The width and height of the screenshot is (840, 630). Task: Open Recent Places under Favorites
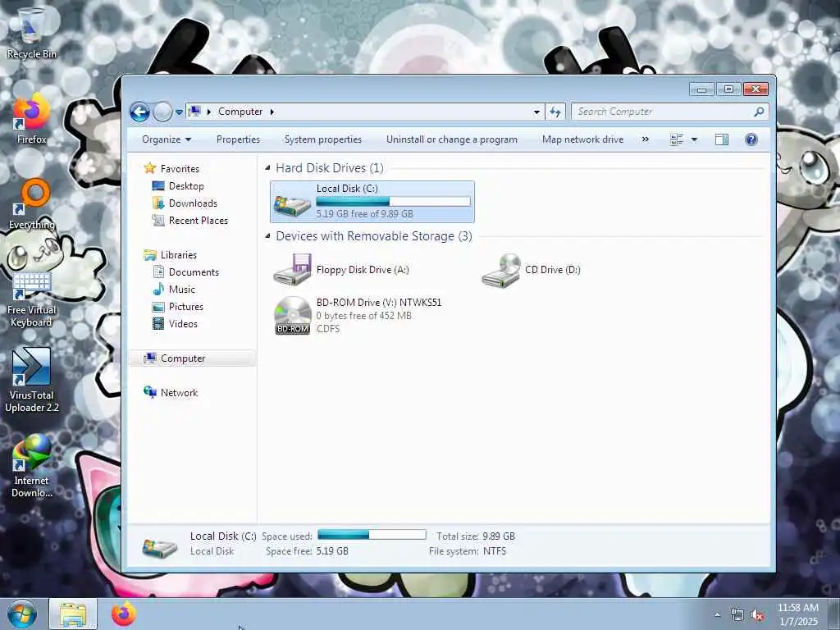pos(199,220)
